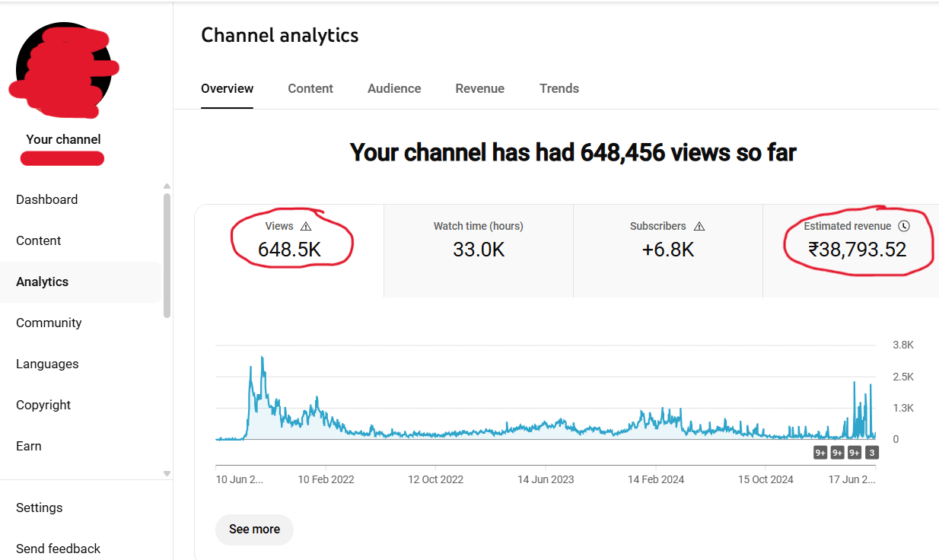Screen dimensions: 939x560
Task: Click the 648,456 views so far headline
Action: pos(573,152)
